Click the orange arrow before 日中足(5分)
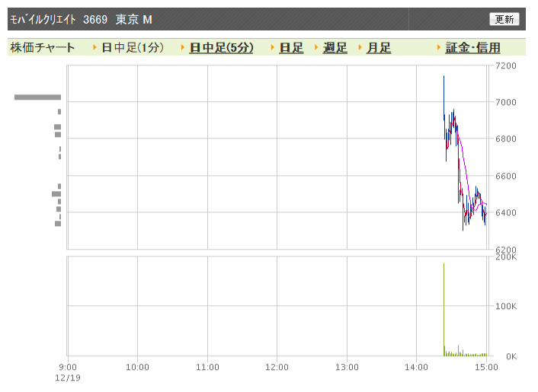The height and width of the screenshot is (392, 538). point(183,47)
